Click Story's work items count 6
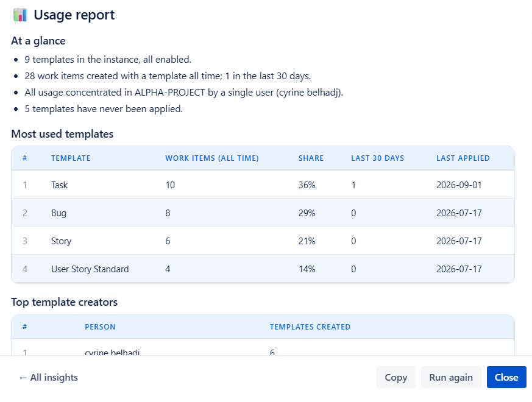This screenshot has width=532, height=402. point(168,241)
